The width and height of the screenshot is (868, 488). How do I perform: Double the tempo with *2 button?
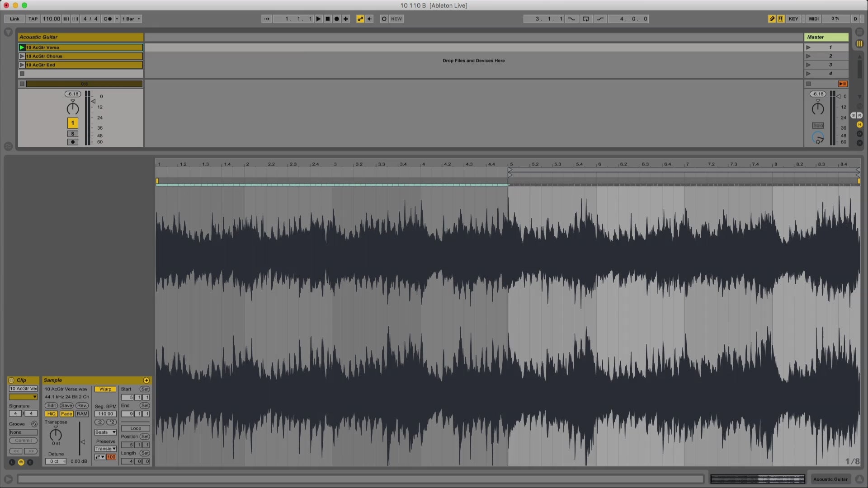[x=111, y=422]
